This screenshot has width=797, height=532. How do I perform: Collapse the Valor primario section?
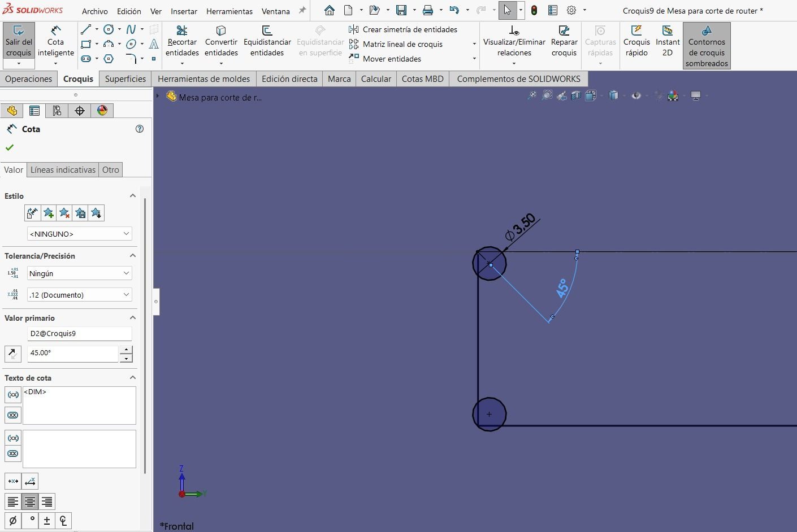[x=133, y=317]
